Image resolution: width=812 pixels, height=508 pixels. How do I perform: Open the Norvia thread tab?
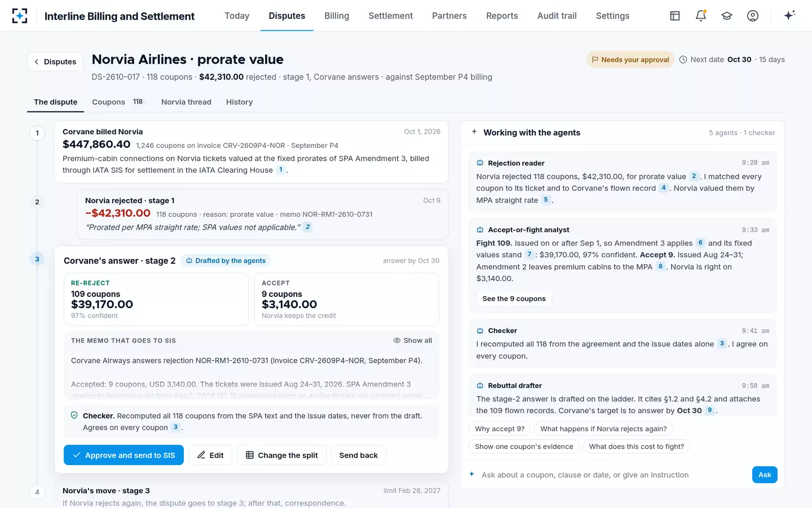click(x=186, y=102)
